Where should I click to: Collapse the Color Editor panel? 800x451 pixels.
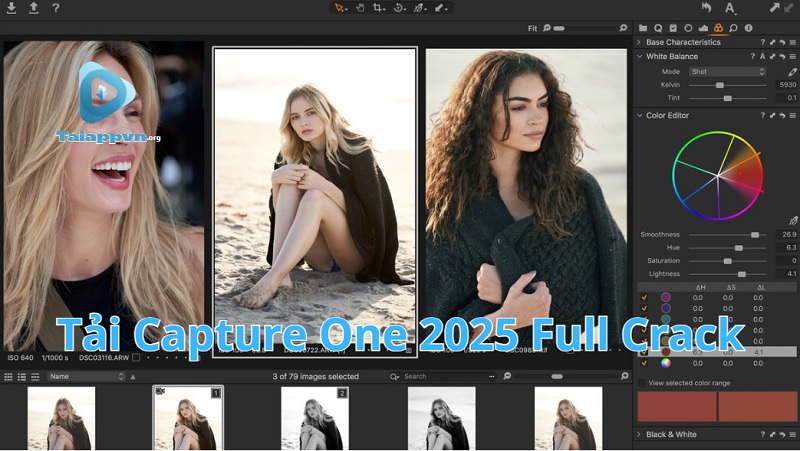(x=639, y=115)
